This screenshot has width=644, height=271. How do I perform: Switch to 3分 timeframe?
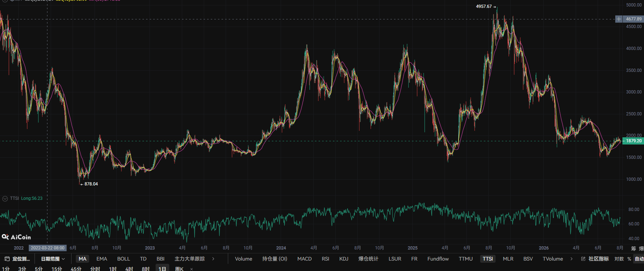point(22,268)
